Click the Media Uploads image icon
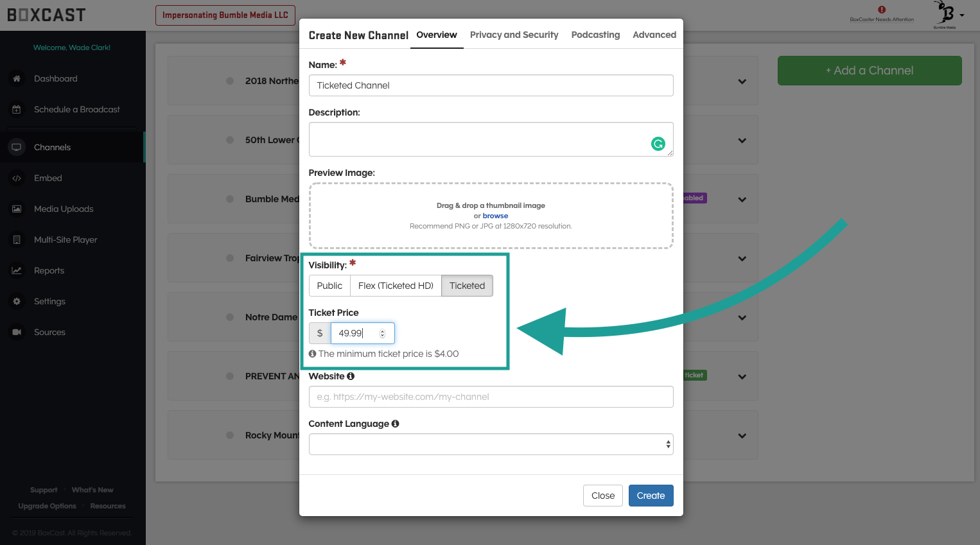This screenshot has width=980, height=545. point(17,209)
